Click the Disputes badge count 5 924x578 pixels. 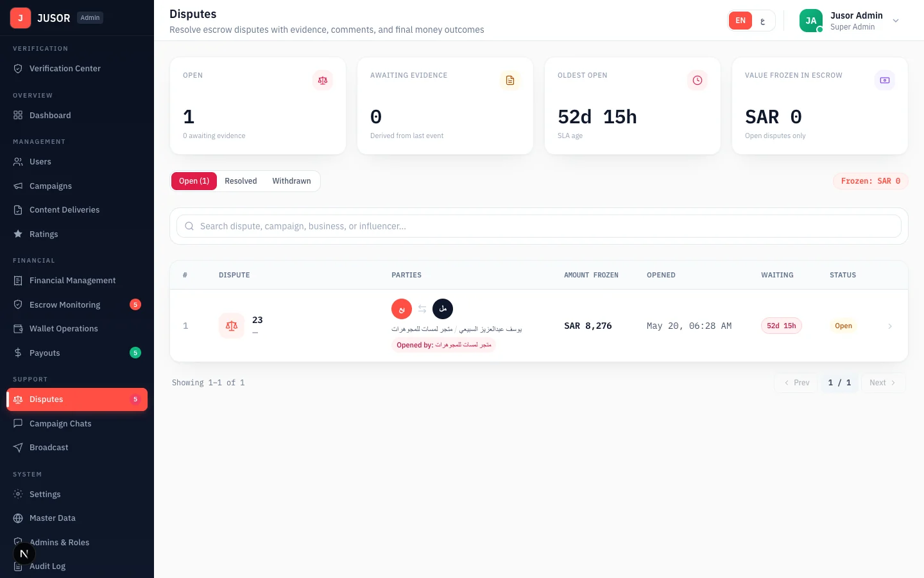pos(135,399)
